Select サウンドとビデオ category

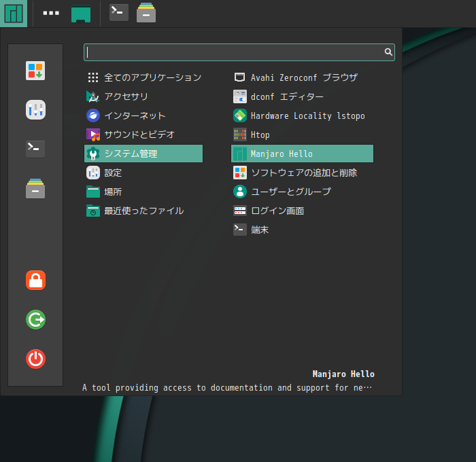coord(143,135)
